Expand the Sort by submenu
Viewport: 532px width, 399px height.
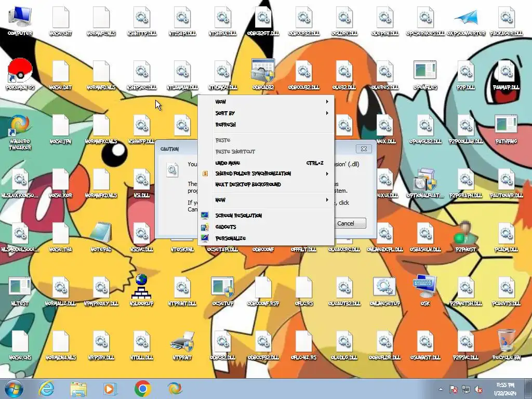click(x=267, y=113)
